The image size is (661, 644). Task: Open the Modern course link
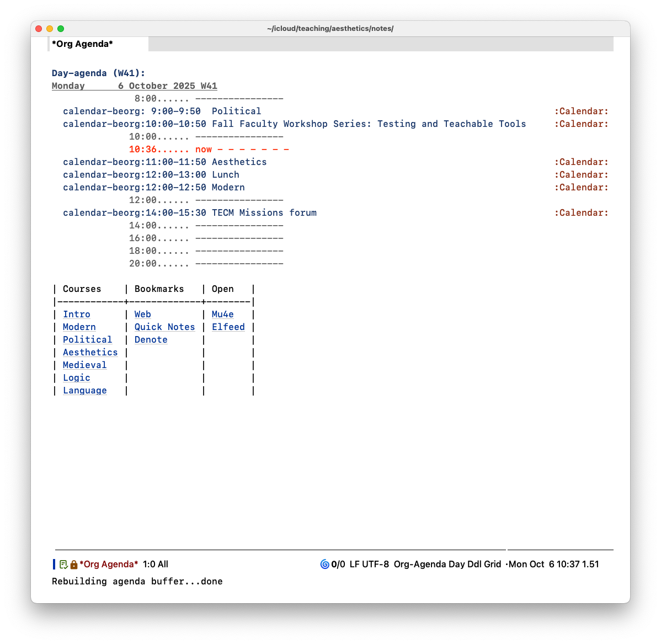(x=79, y=327)
